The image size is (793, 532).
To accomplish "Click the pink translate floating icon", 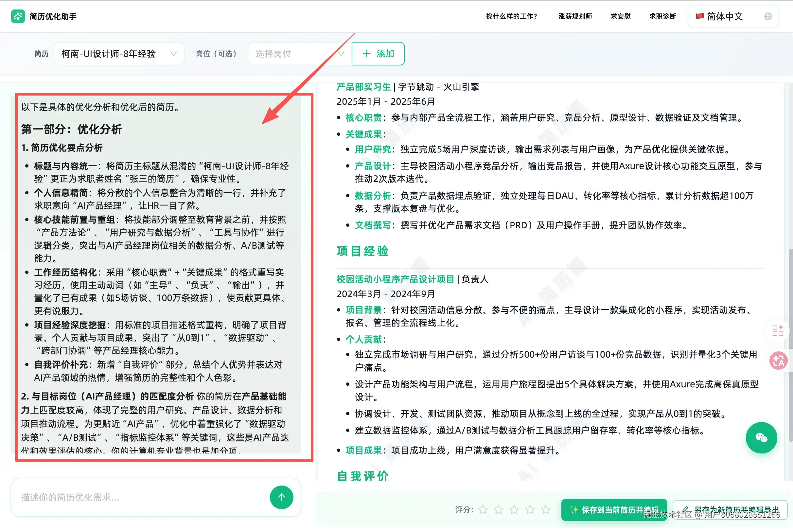I will pyautogui.click(x=778, y=361).
